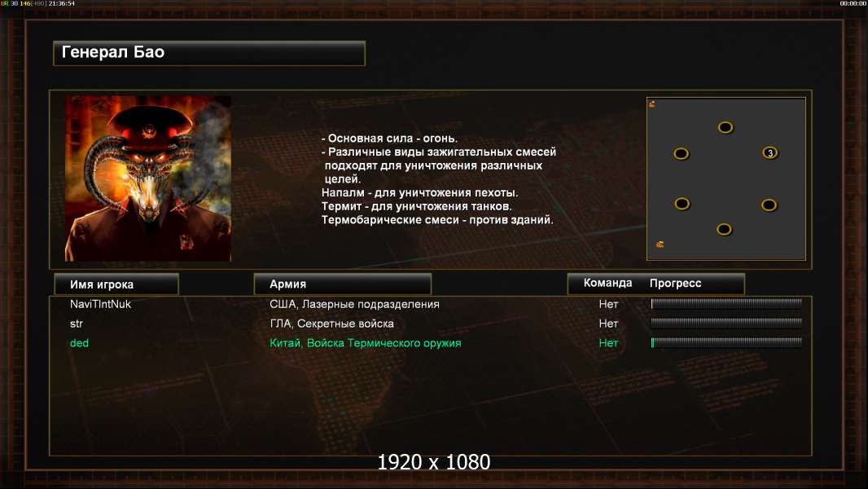Select the upper-left start position ring
Viewport: 868px width, 489px height.
[x=681, y=153]
